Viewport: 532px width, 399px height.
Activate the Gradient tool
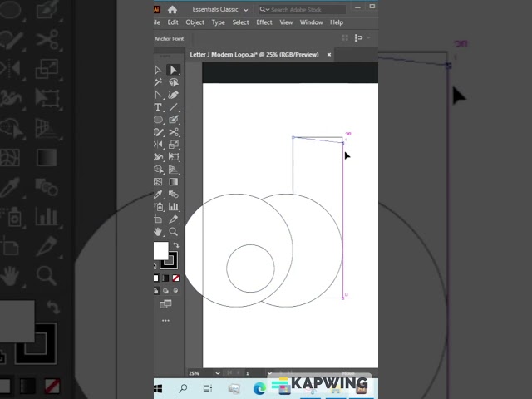(x=174, y=182)
